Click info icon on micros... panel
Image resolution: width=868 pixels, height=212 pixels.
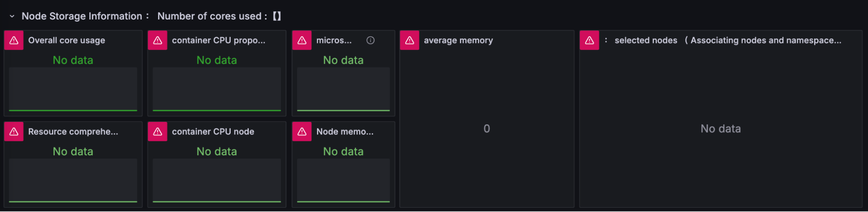click(370, 40)
